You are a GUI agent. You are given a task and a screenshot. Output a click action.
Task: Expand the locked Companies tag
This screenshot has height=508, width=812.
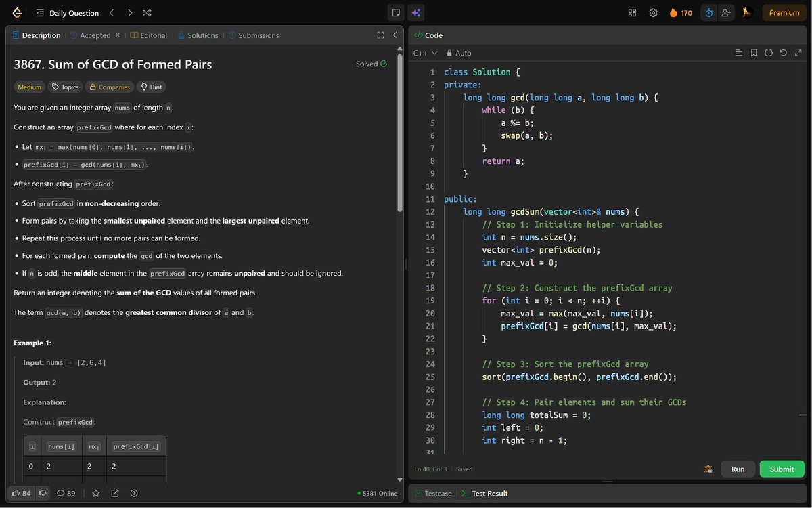click(110, 87)
